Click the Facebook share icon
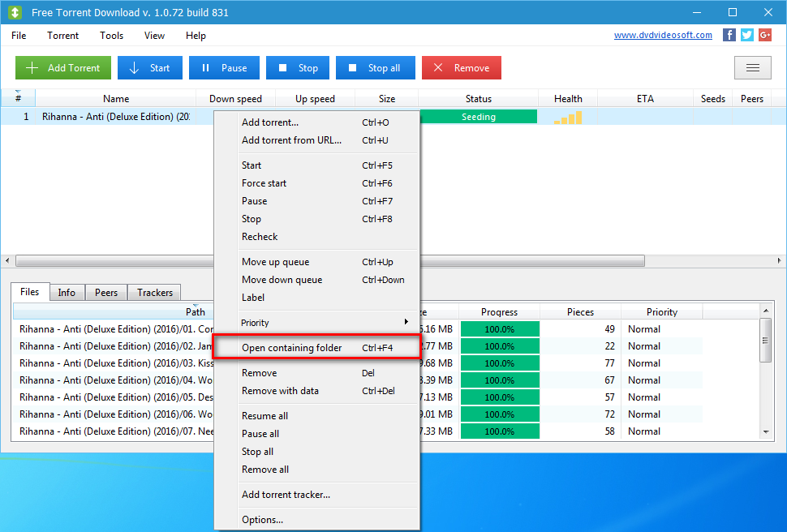The height and width of the screenshot is (532, 787). pyautogui.click(x=729, y=35)
